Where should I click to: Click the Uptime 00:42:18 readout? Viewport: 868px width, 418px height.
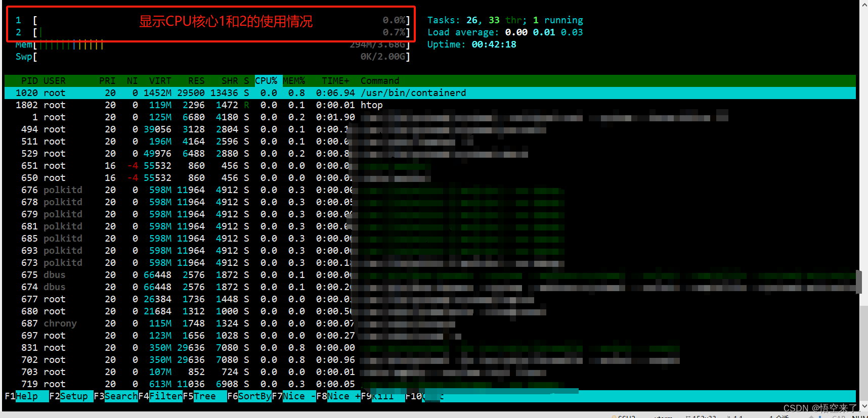click(471, 44)
